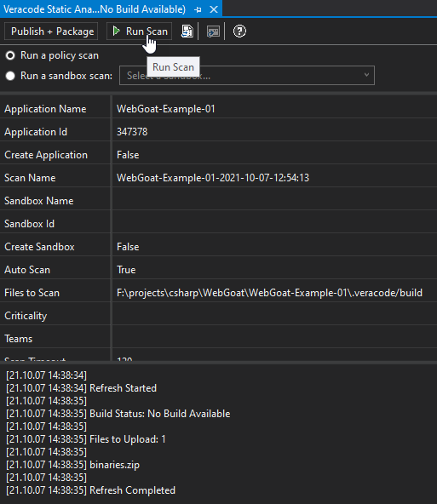Image resolution: width=437 pixels, height=504 pixels.
Task: Select the Auto Scan property label
Action: coord(27,270)
